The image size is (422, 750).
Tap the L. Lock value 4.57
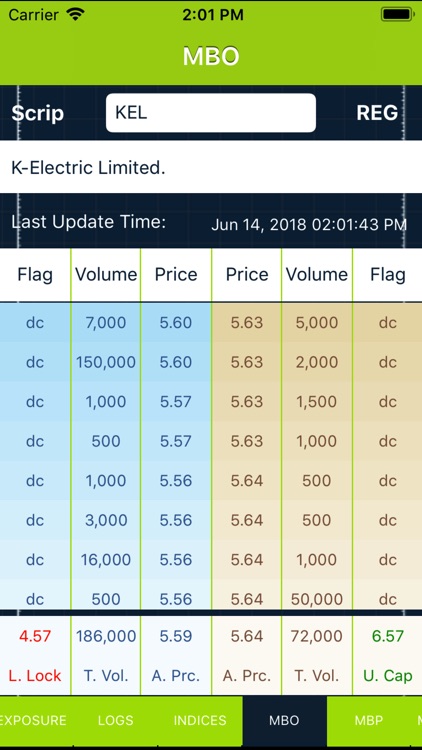tap(35, 636)
